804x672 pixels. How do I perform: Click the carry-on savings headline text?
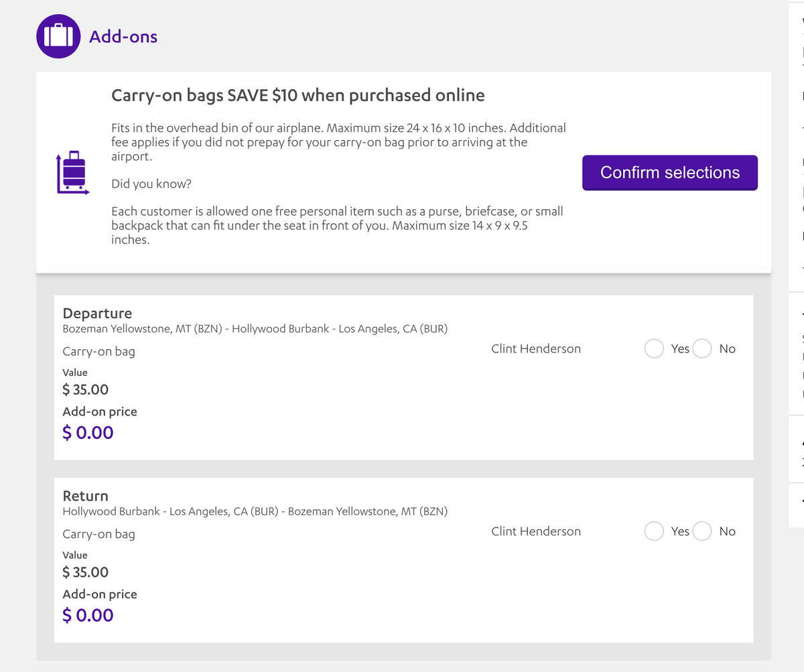pos(297,95)
